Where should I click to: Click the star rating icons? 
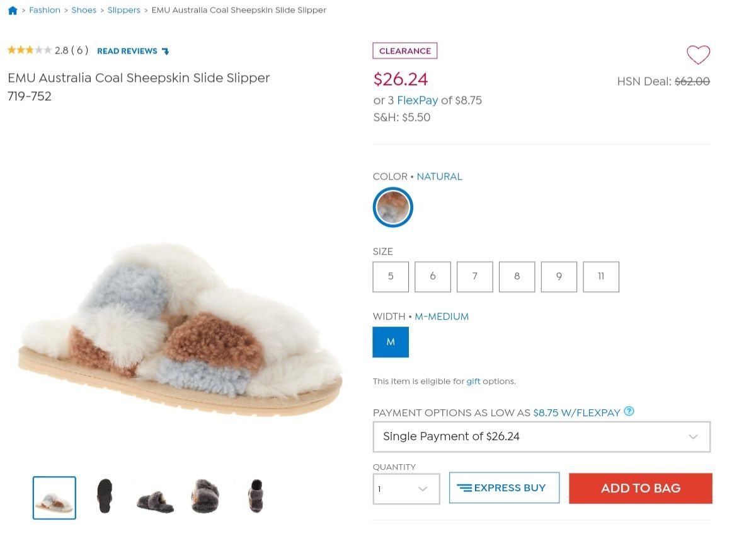coord(29,50)
